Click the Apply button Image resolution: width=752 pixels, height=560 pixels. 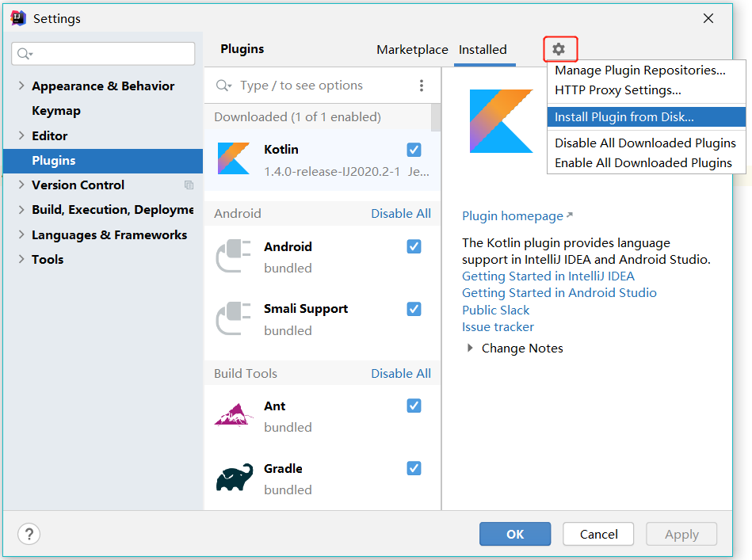coord(681,534)
